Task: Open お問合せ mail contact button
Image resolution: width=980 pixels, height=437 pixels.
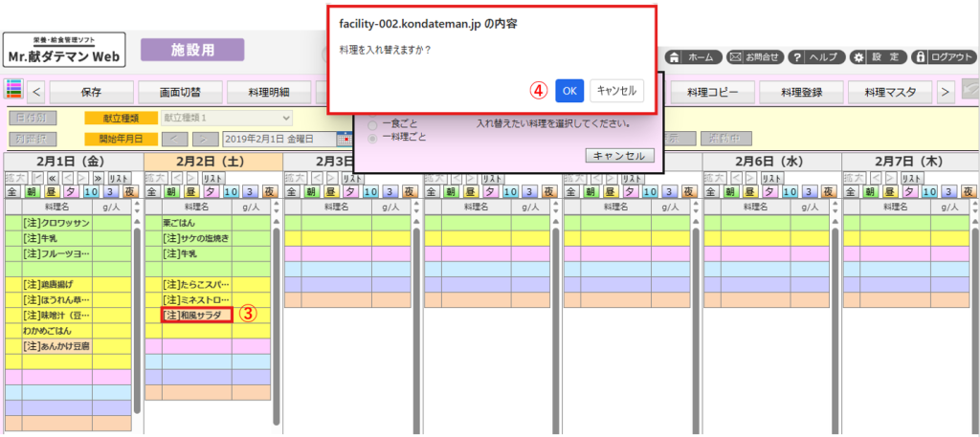Action: coord(754,56)
